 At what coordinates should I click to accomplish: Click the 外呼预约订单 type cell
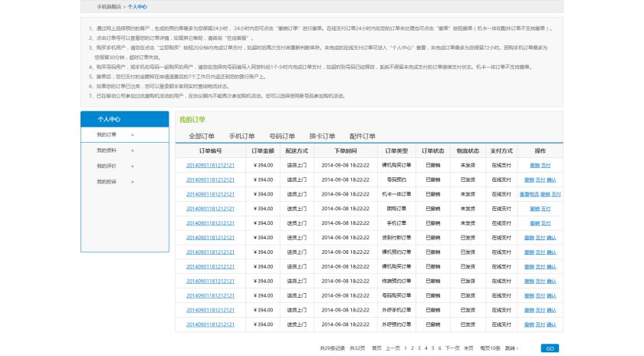click(x=396, y=325)
